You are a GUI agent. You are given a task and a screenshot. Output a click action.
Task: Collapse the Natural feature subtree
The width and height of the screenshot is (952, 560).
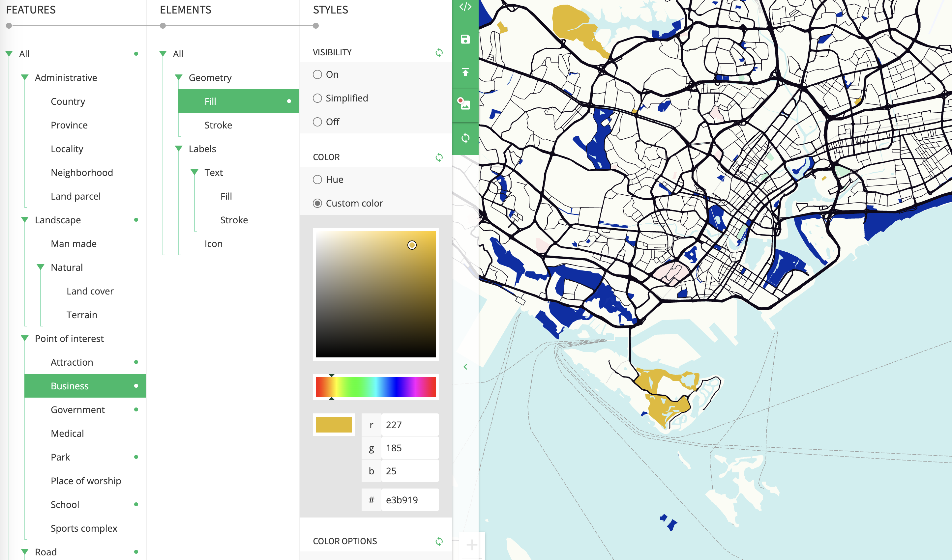point(41,267)
